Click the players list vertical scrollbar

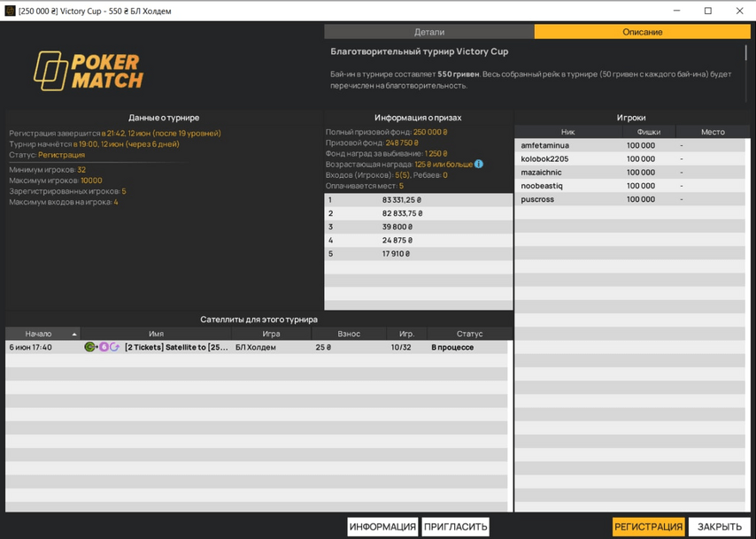748,326
